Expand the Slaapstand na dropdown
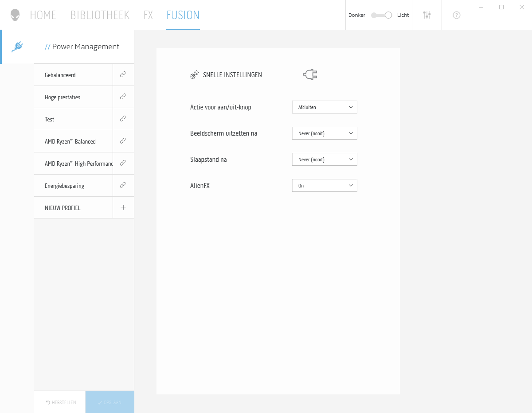The width and height of the screenshot is (532, 413). click(325, 160)
